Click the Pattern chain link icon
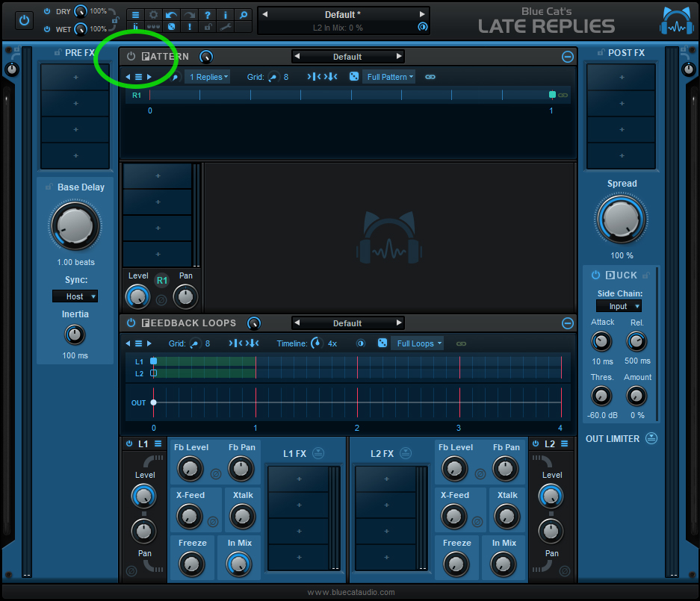The image size is (700, 601). tap(430, 77)
